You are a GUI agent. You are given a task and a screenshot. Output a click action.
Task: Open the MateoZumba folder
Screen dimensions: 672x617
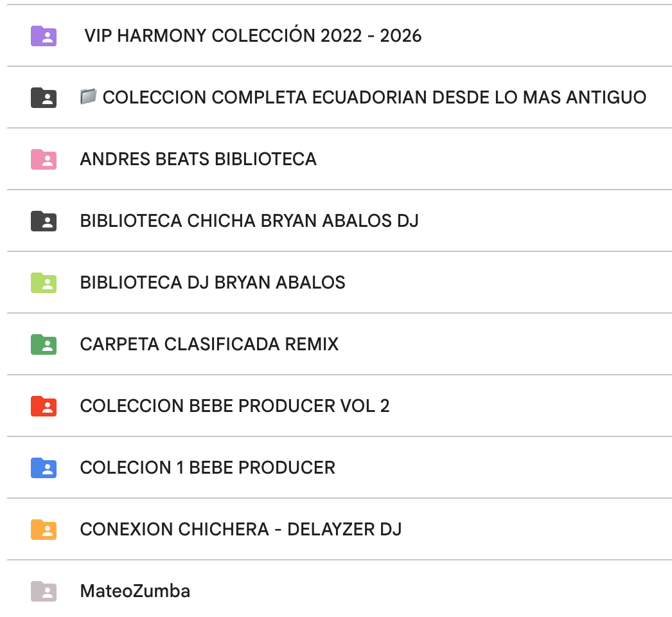coord(134,591)
